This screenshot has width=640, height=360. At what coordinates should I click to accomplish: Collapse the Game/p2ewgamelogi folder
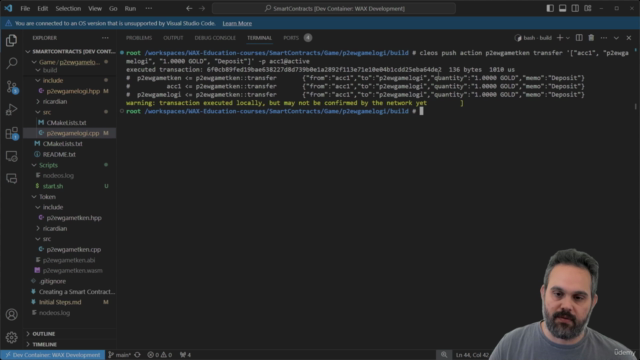(69, 62)
